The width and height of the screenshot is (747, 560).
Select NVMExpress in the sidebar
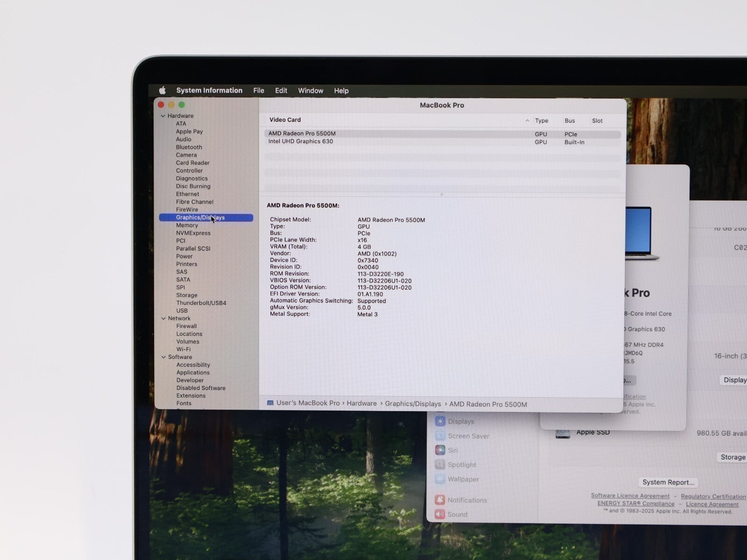[x=193, y=233]
